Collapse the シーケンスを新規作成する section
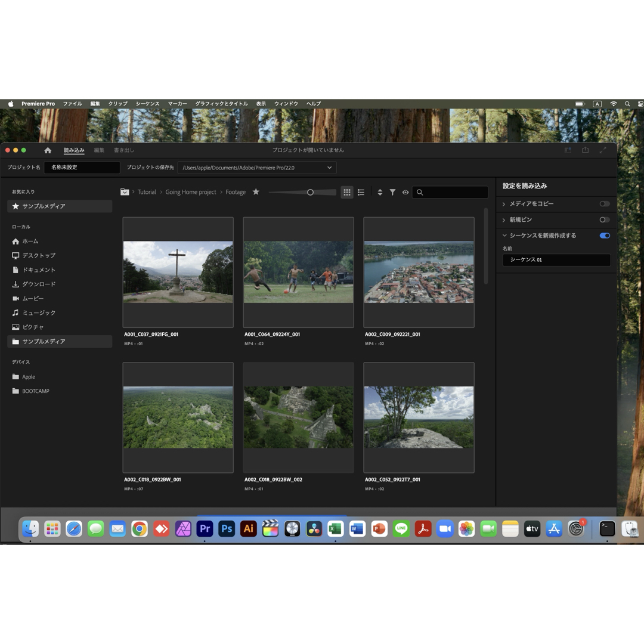This screenshot has height=644, width=644. 504,236
